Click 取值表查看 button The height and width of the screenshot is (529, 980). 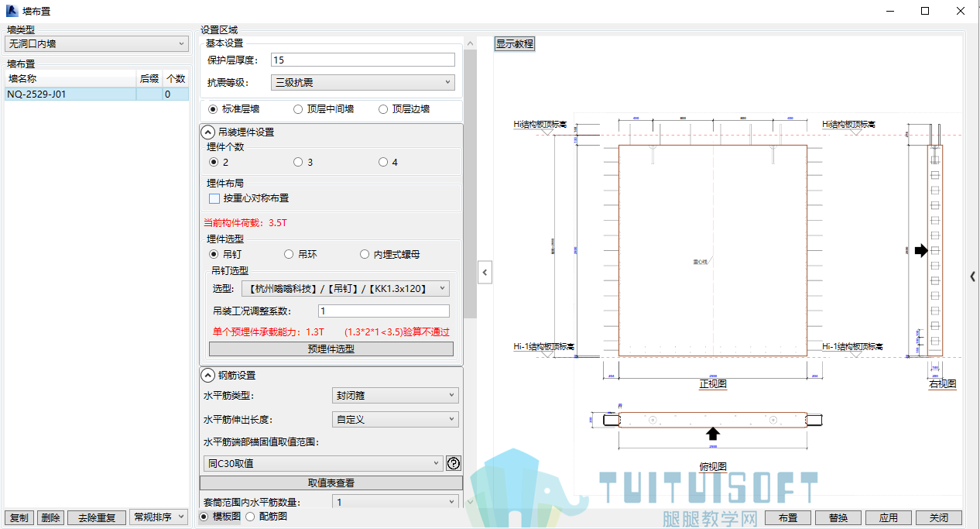(331, 483)
